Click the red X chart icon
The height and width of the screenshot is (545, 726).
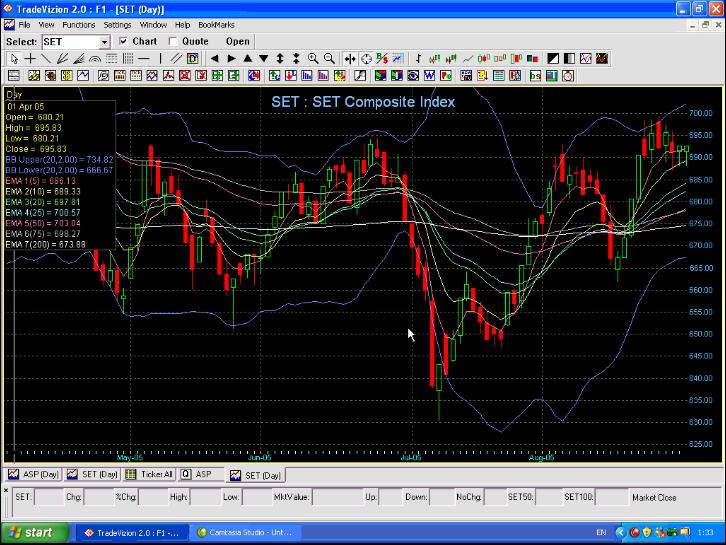pos(185,75)
